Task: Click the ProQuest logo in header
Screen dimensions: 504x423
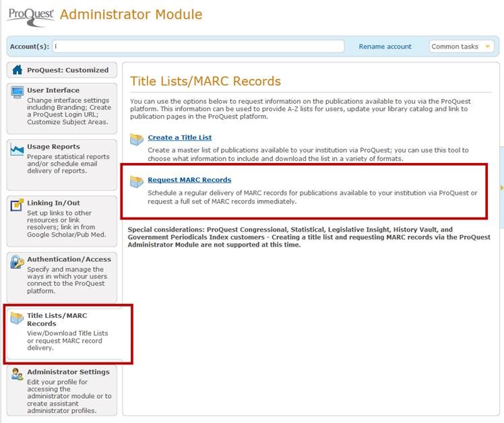Action: [30, 15]
